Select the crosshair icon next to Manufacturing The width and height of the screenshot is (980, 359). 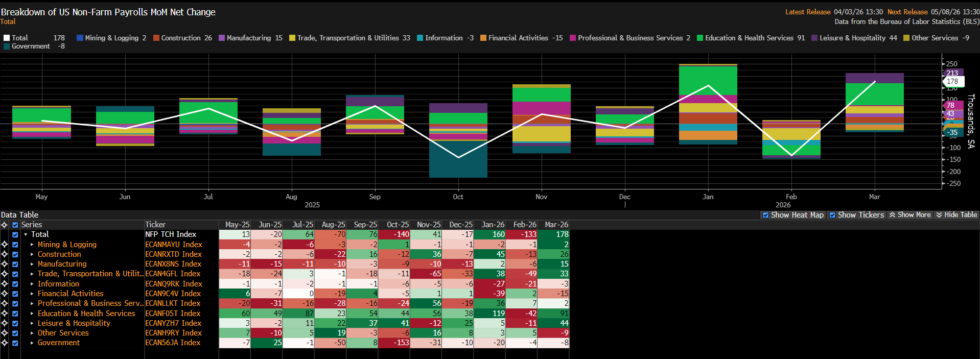5,264
